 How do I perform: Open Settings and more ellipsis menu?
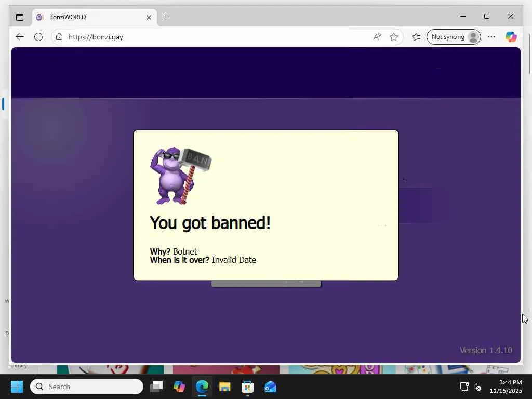[x=491, y=37]
